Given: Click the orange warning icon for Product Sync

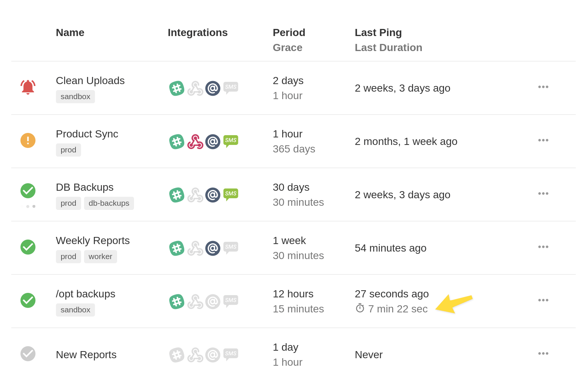Looking at the screenshot, I should click(28, 140).
